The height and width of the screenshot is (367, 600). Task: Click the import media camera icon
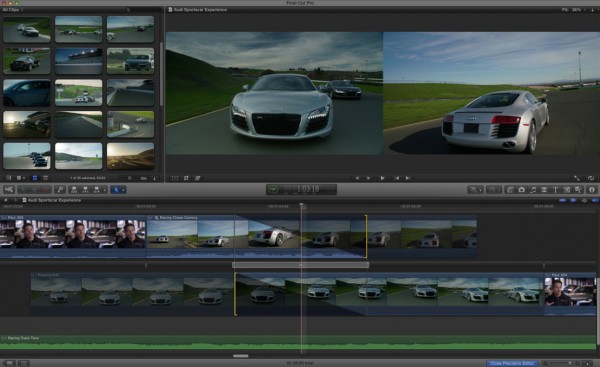(x=9, y=189)
